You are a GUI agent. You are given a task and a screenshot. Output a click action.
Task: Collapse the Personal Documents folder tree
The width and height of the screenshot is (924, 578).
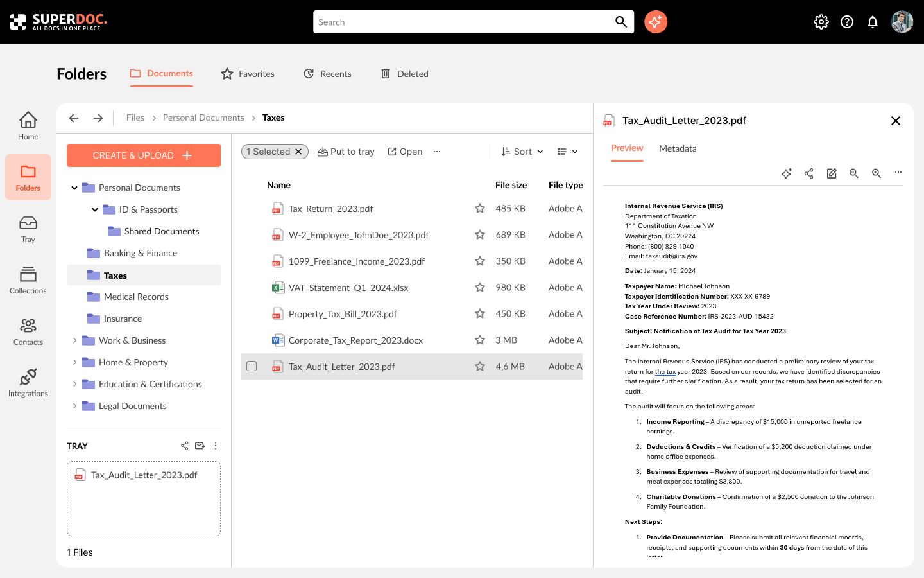point(74,188)
